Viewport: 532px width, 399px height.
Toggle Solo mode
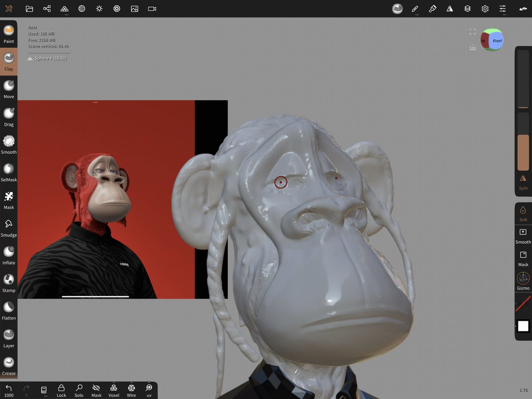pyautogui.click(x=79, y=391)
